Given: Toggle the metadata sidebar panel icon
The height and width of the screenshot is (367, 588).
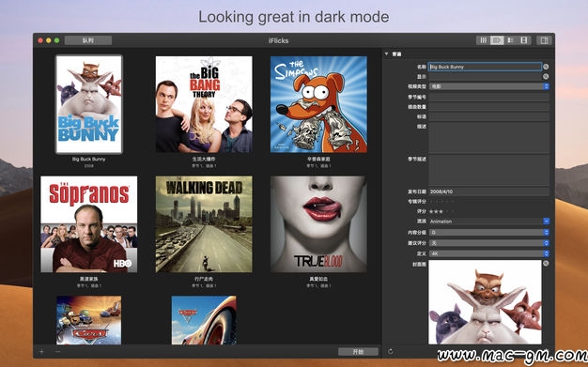Looking at the screenshot, I should 544,40.
